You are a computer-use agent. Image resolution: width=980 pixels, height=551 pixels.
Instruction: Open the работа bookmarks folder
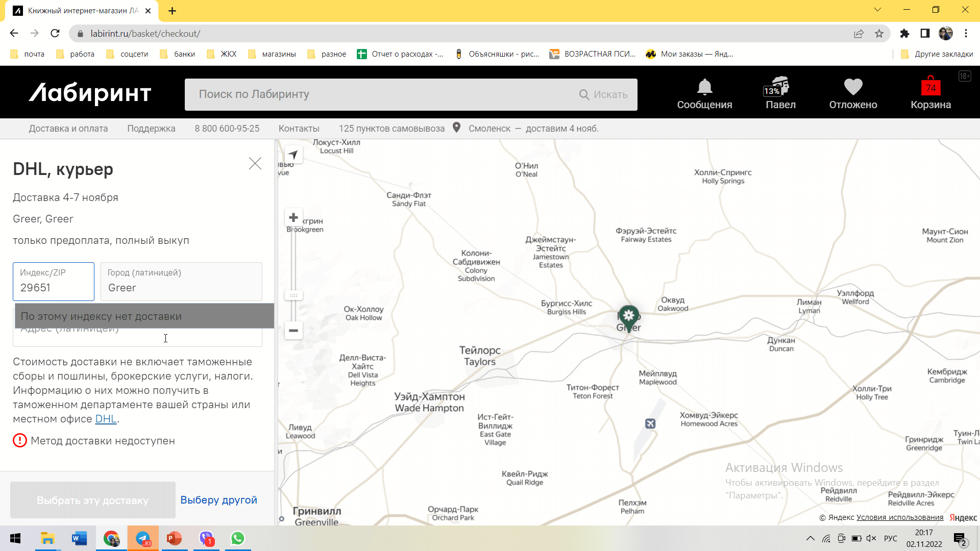(x=76, y=54)
